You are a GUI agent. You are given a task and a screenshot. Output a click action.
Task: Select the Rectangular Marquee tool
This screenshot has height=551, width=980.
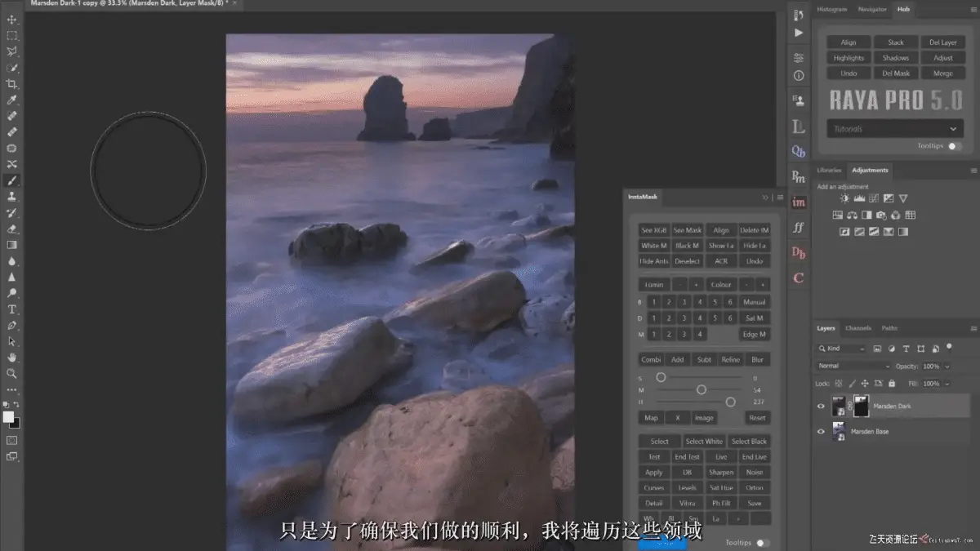pos(12,36)
